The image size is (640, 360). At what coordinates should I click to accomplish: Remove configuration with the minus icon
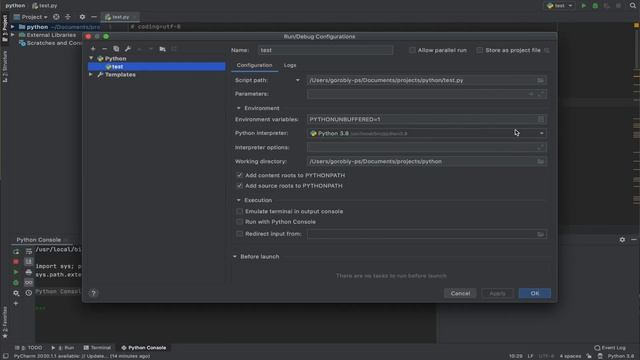tap(104, 49)
